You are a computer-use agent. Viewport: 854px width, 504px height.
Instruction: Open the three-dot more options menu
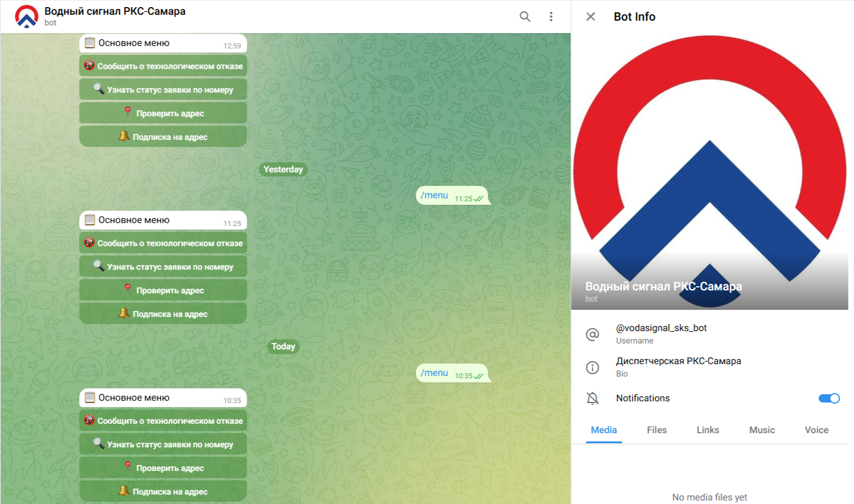click(x=551, y=17)
